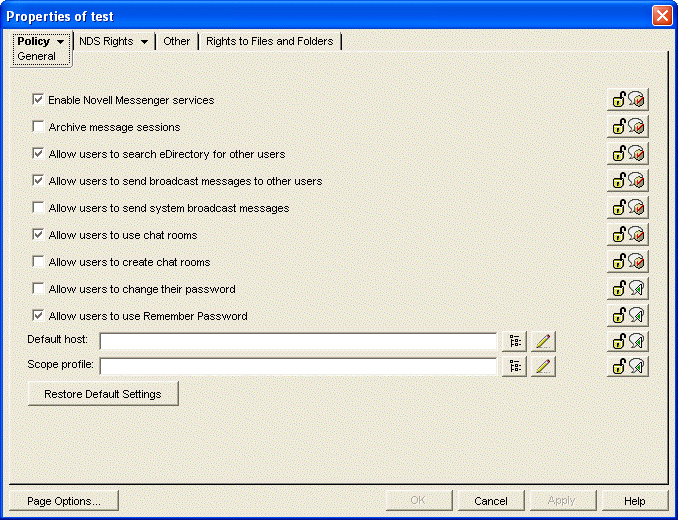Click lock button for change their password row

(627, 289)
